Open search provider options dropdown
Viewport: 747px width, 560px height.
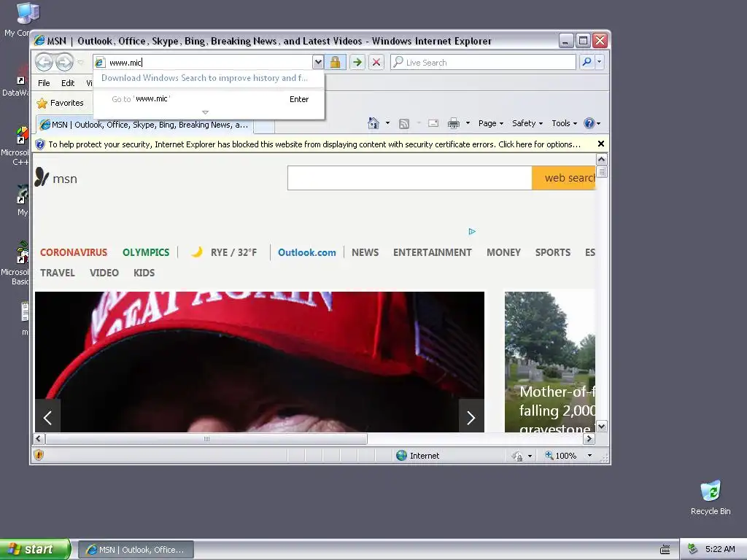point(600,62)
